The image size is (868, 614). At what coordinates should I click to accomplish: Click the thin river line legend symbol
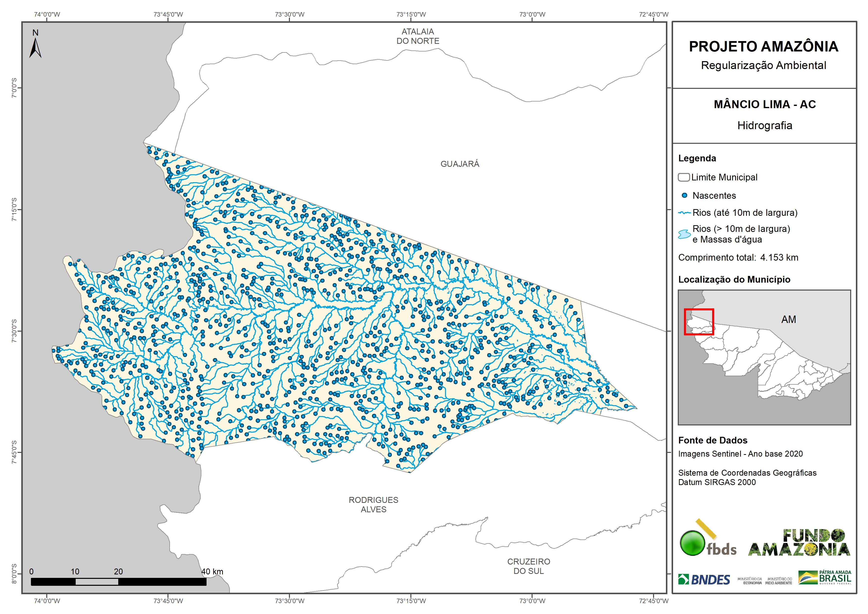(x=684, y=213)
